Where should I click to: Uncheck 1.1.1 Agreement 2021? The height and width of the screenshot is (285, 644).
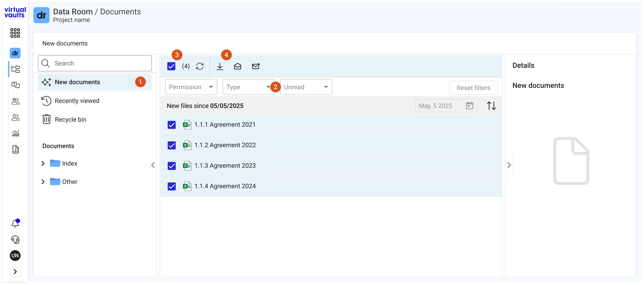click(171, 125)
